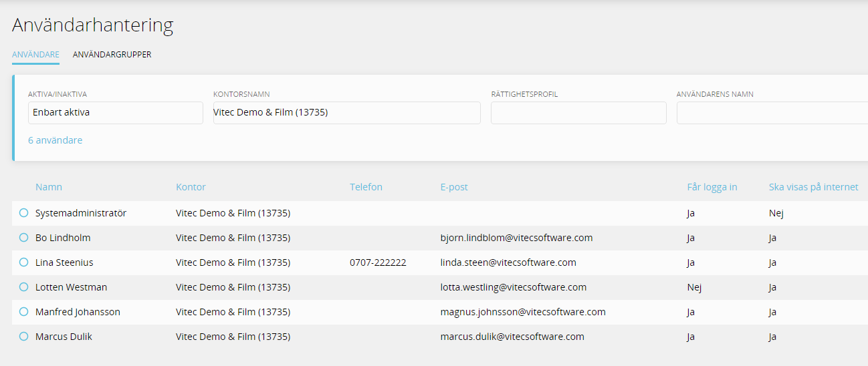Select the Bo Lindholm row radio button
Viewport: 868px width, 366px height.
coord(23,238)
